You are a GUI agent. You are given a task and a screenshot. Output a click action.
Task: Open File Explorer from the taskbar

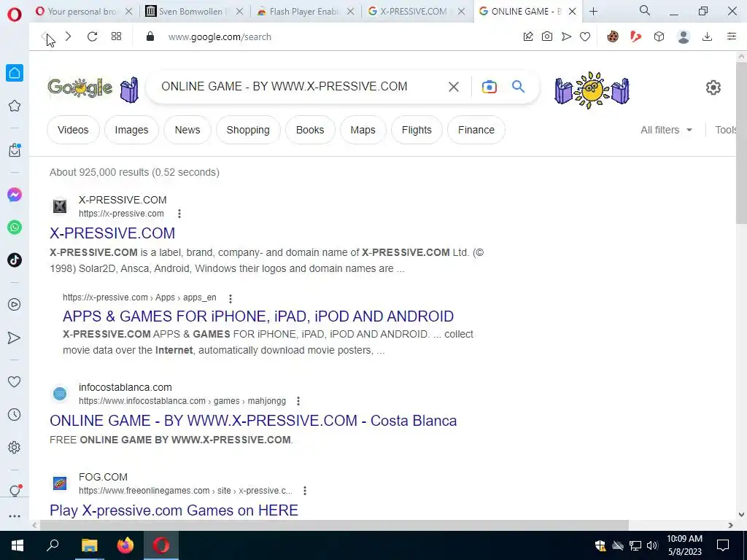coord(89,545)
